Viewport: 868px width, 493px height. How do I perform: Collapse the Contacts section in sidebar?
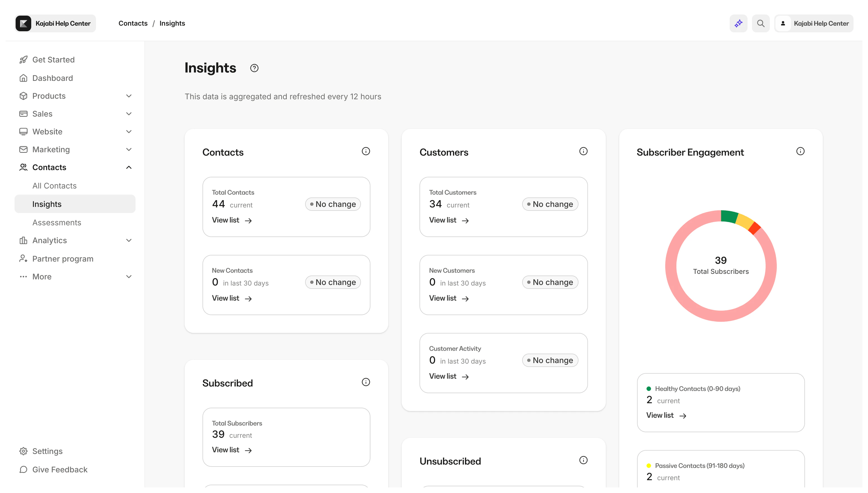129,167
